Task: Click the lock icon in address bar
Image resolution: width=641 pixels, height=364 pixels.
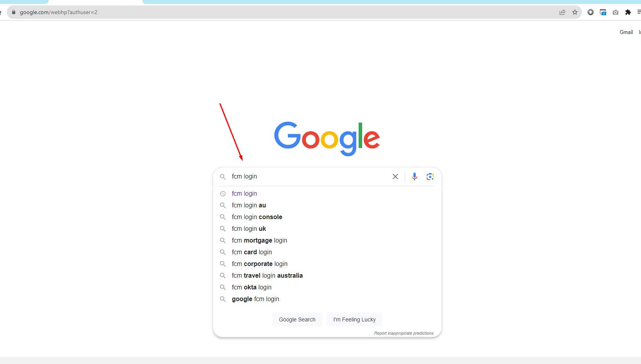Action: coord(14,12)
